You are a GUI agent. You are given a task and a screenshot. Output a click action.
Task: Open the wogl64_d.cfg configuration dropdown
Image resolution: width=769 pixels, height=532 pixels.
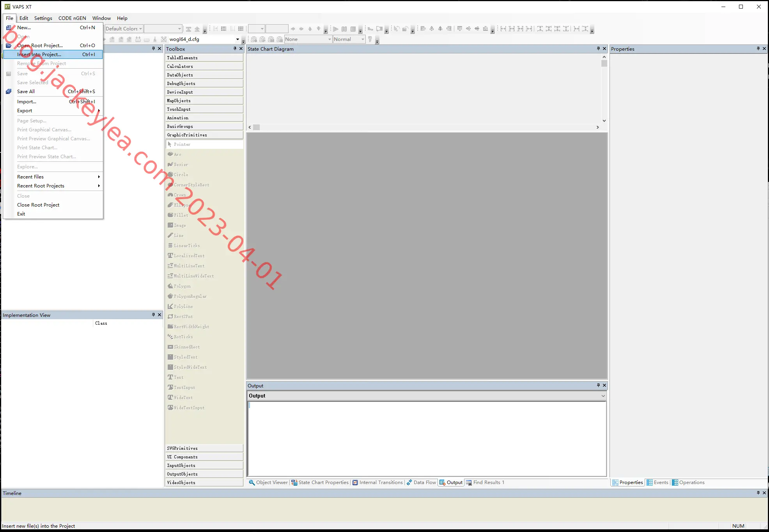coord(237,39)
